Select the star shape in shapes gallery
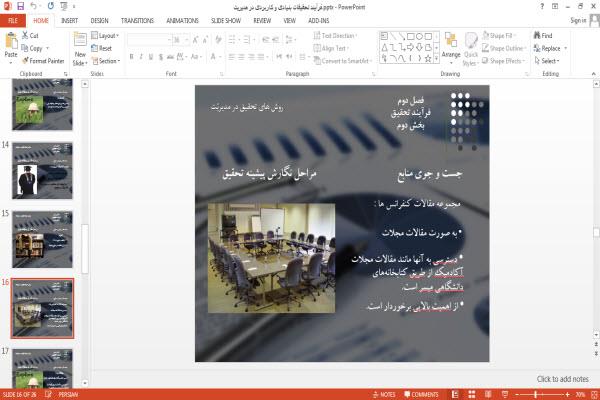Screen dimensions: 600x400 tap(428, 59)
